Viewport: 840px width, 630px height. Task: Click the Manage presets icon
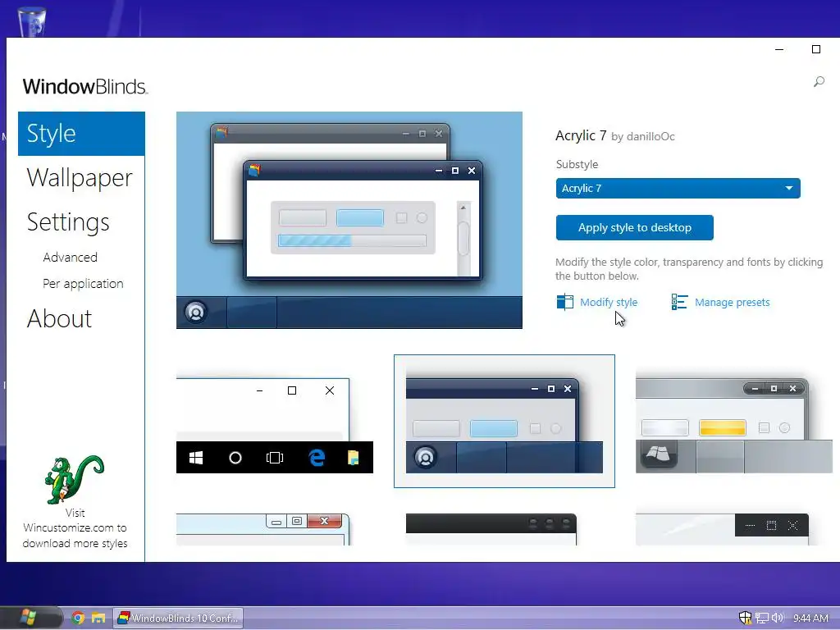(x=679, y=302)
